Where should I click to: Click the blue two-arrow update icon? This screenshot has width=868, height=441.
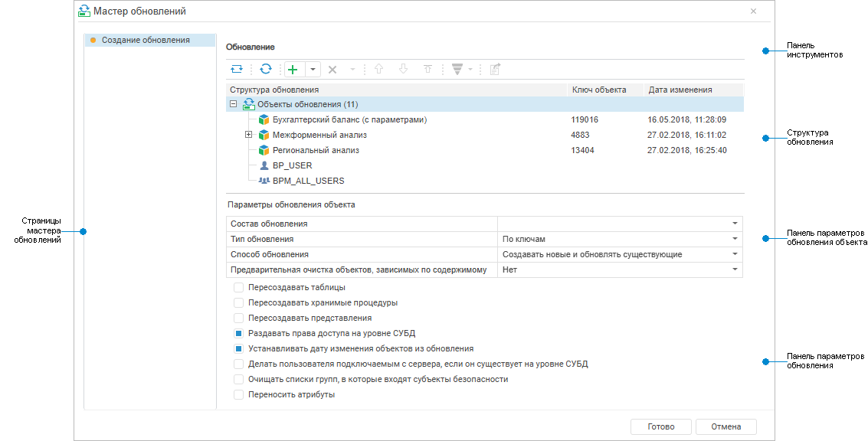(237, 69)
